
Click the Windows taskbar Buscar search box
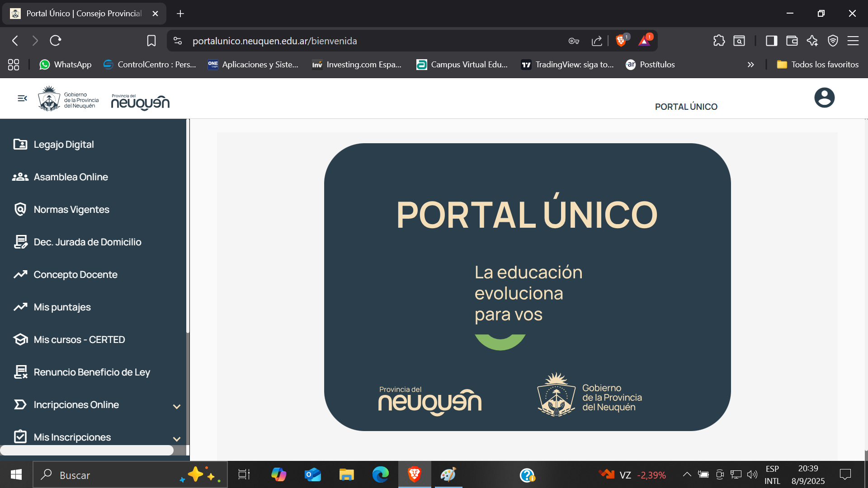point(131,475)
